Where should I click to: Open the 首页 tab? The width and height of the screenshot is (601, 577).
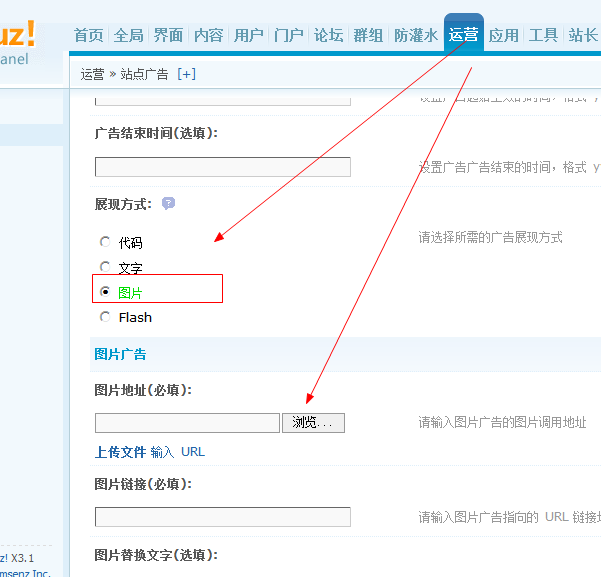(x=89, y=36)
